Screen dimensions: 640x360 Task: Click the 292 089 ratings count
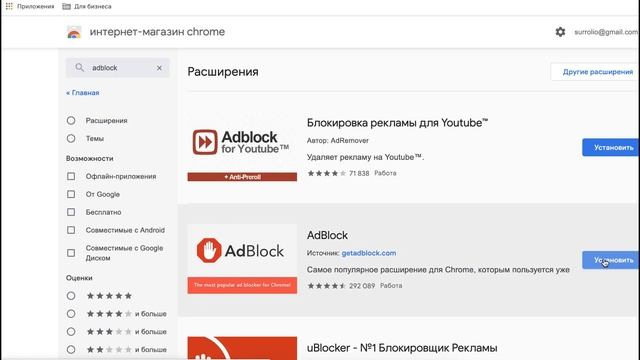pos(362,286)
